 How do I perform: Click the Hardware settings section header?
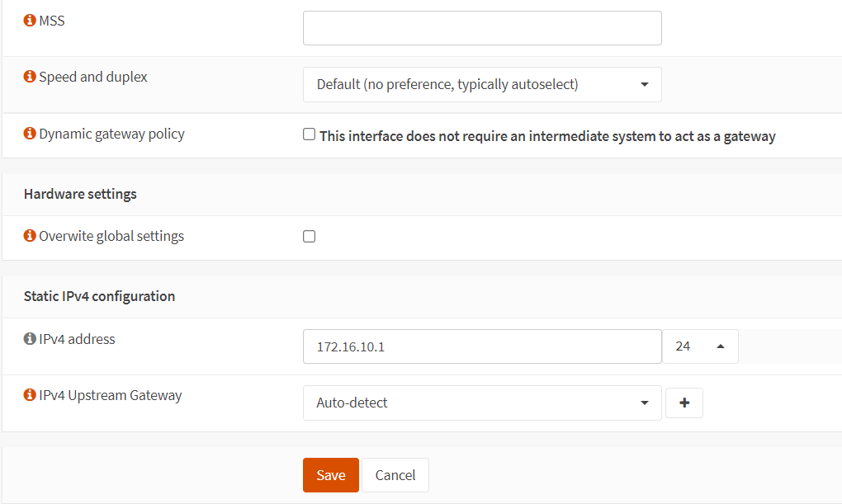point(80,194)
